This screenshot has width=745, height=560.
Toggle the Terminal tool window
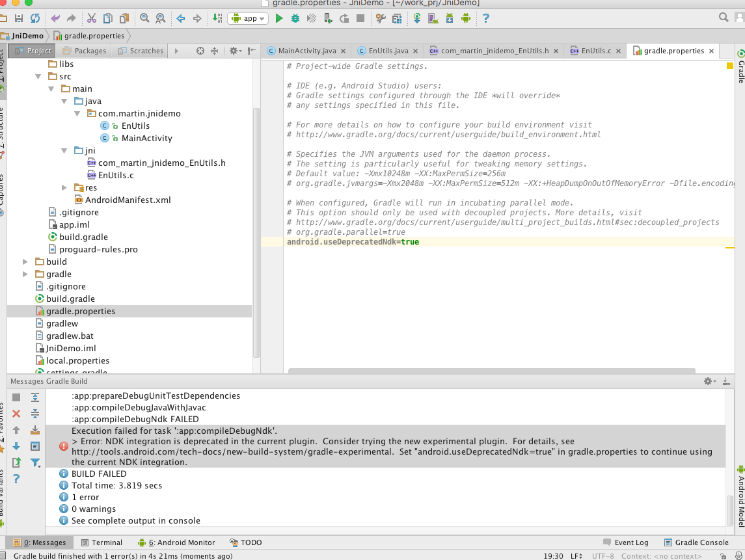coord(102,542)
